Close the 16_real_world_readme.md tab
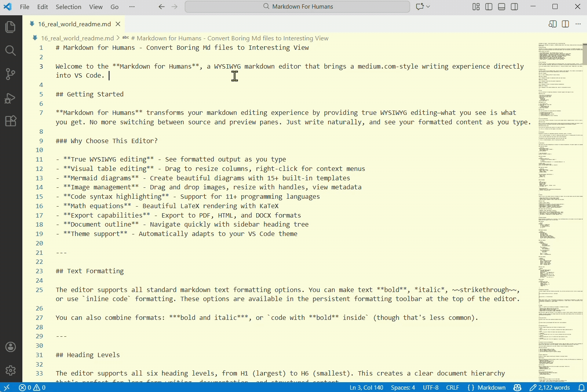 tap(118, 24)
